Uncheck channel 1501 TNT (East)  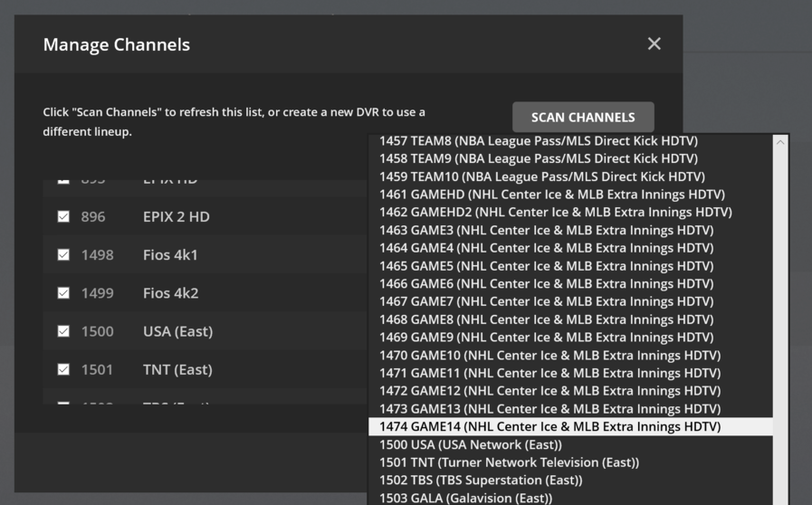click(x=63, y=369)
